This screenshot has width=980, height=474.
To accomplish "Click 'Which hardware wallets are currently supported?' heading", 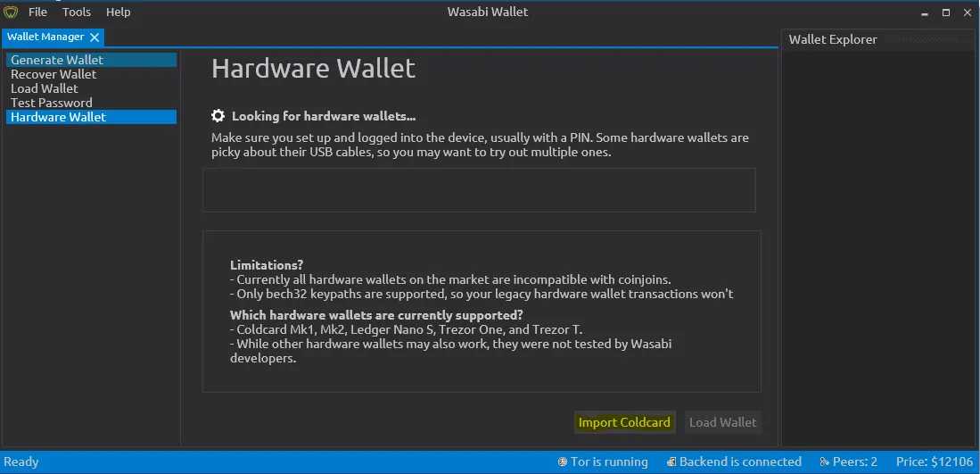I will (377, 314).
